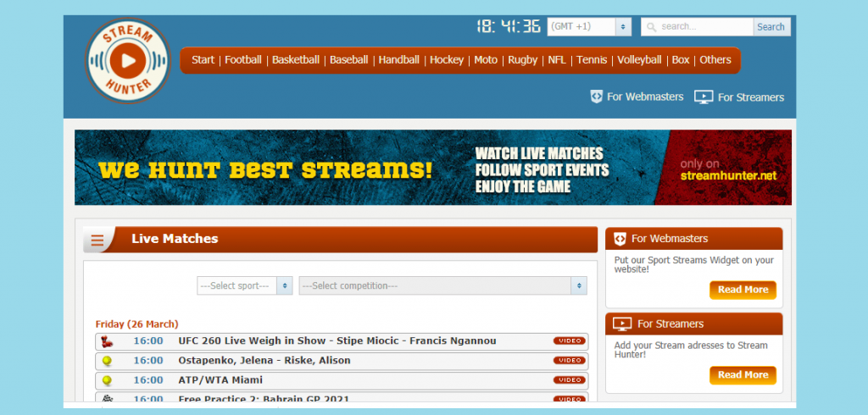The height and width of the screenshot is (415, 868).
Task: Click 'Put our Sport Streams Widget' text
Action: [x=694, y=264]
